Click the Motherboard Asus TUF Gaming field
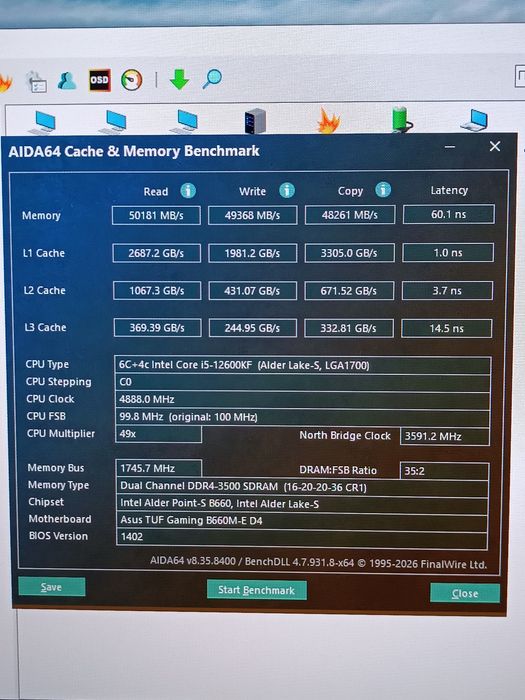 tap(302, 520)
